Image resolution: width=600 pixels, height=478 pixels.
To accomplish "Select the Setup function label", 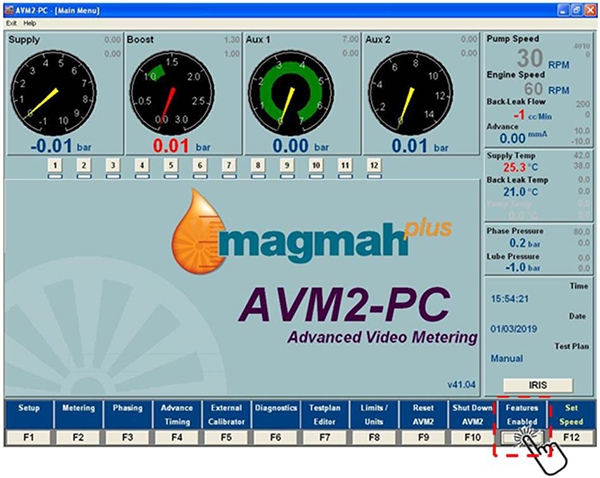I will point(29,414).
